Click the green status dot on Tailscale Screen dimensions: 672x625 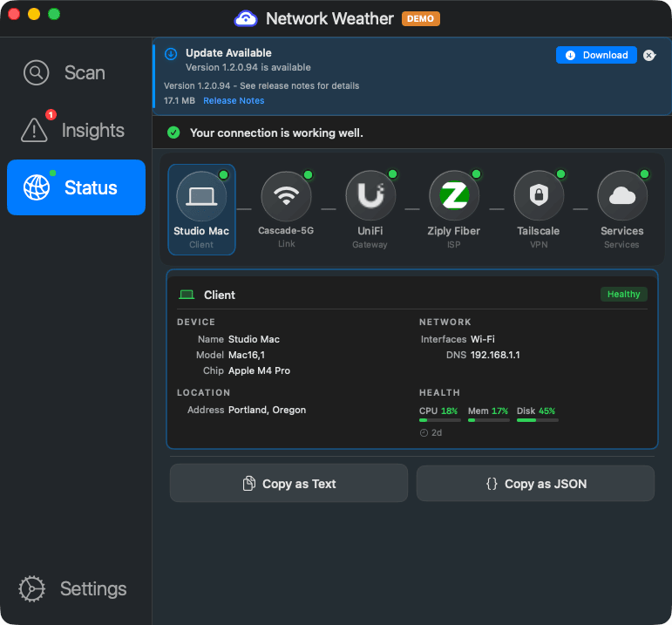point(560,174)
